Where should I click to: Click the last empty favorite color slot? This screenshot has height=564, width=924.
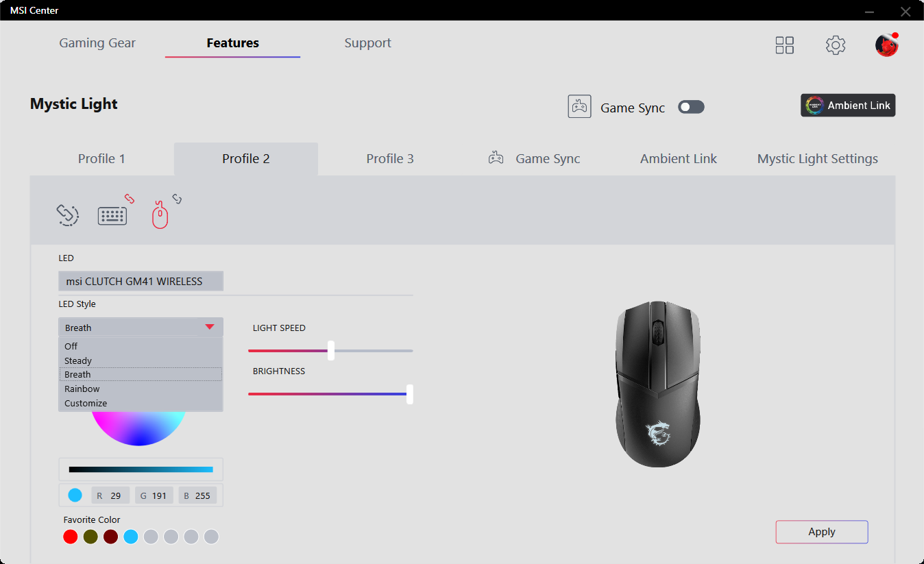point(211,537)
